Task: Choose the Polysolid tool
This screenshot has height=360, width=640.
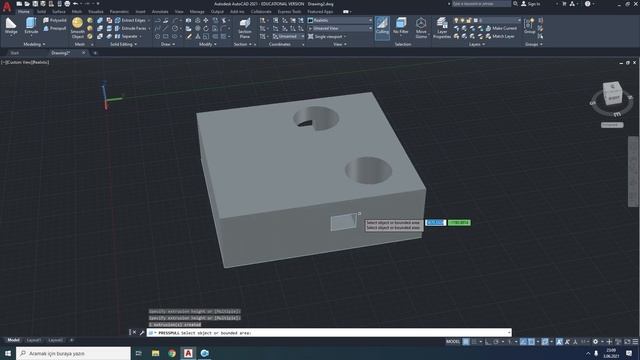Action: pos(55,20)
